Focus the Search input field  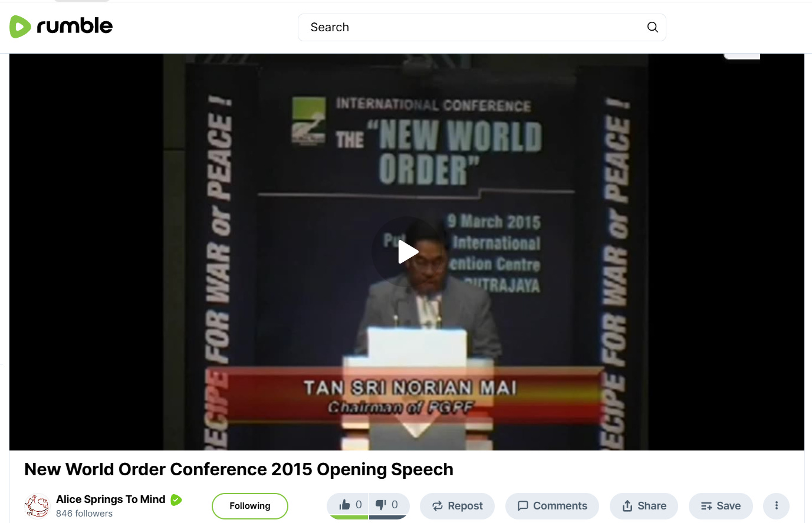tap(482, 27)
